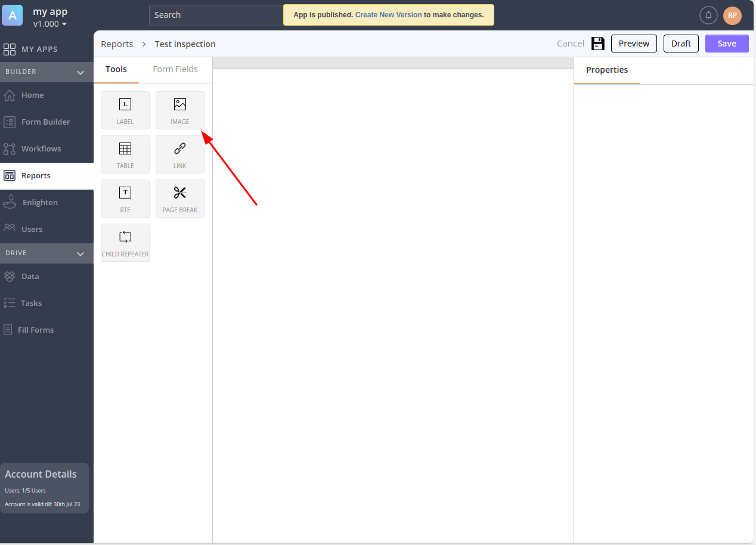
Task: Select the Label tool
Action: [x=125, y=110]
